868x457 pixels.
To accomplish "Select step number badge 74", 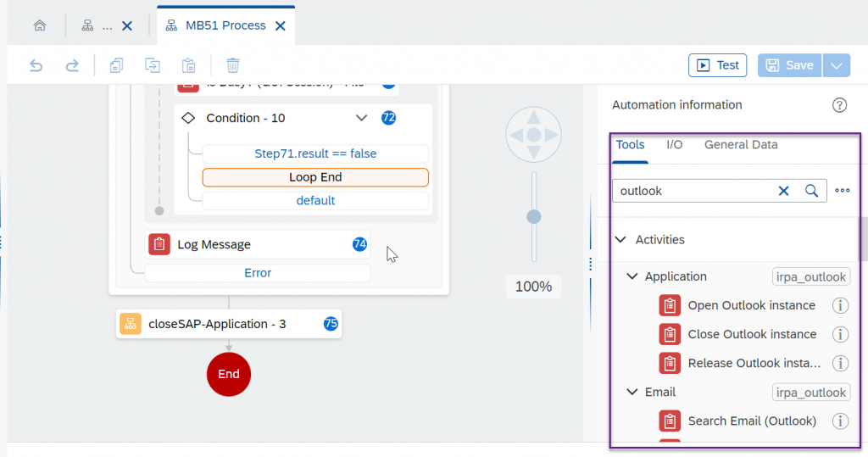I will click(359, 244).
